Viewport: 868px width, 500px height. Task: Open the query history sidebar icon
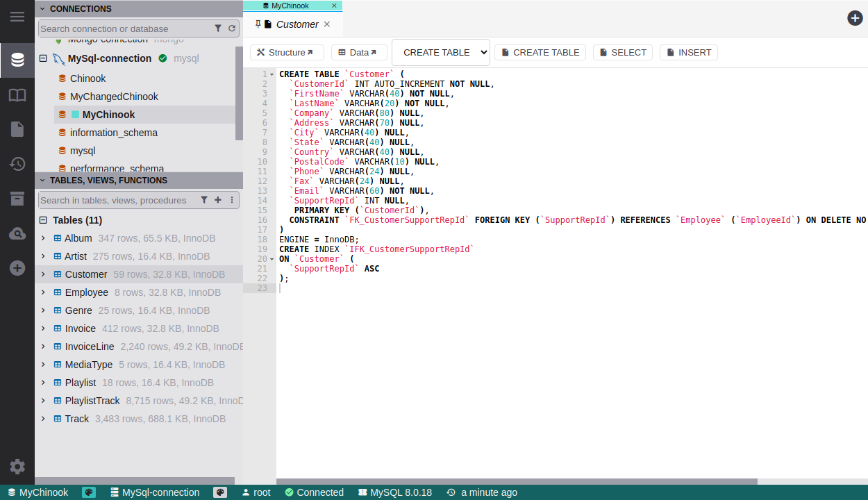pos(17,164)
